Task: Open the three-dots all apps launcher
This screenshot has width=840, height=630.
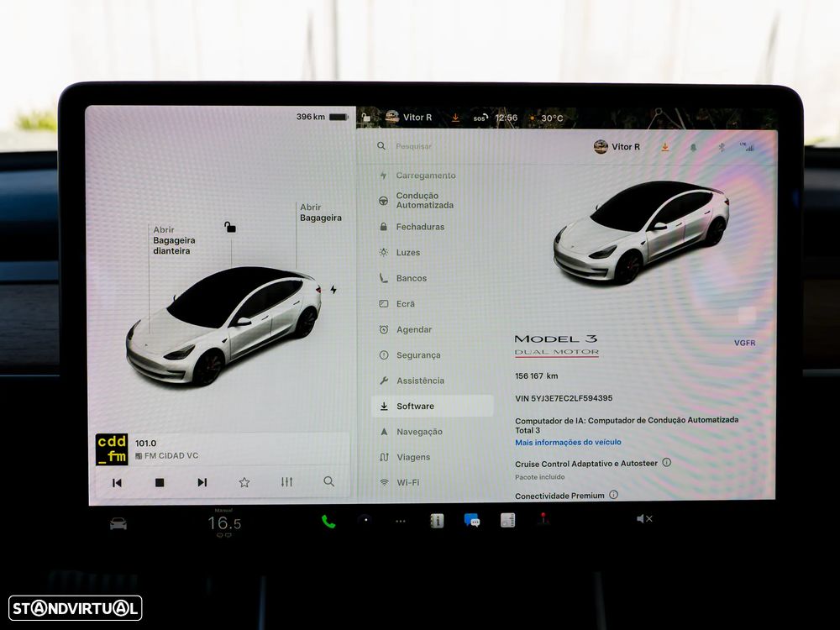Action: (x=400, y=522)
